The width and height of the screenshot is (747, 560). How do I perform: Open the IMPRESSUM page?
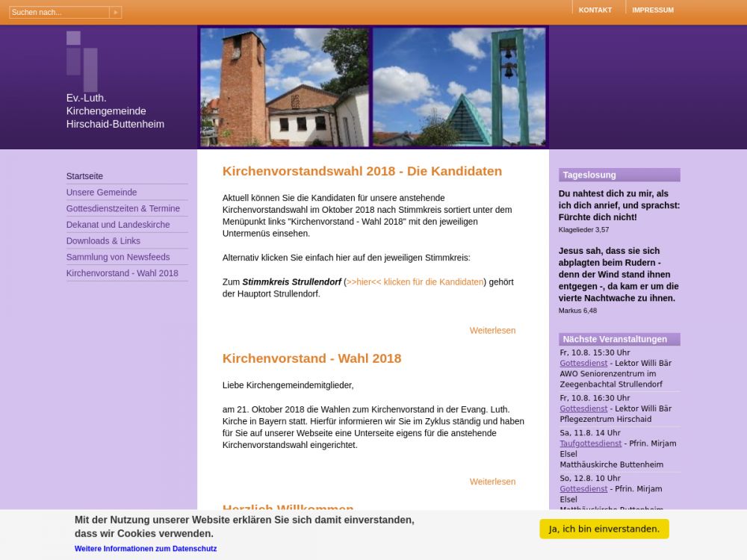click(x=652, y=10)
